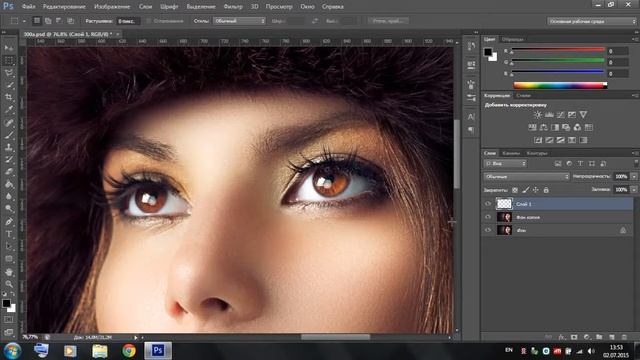This screenshot has width=640, height=360.
Task: Open the layer blend mode dropdown
Action: tap(527, 176)
